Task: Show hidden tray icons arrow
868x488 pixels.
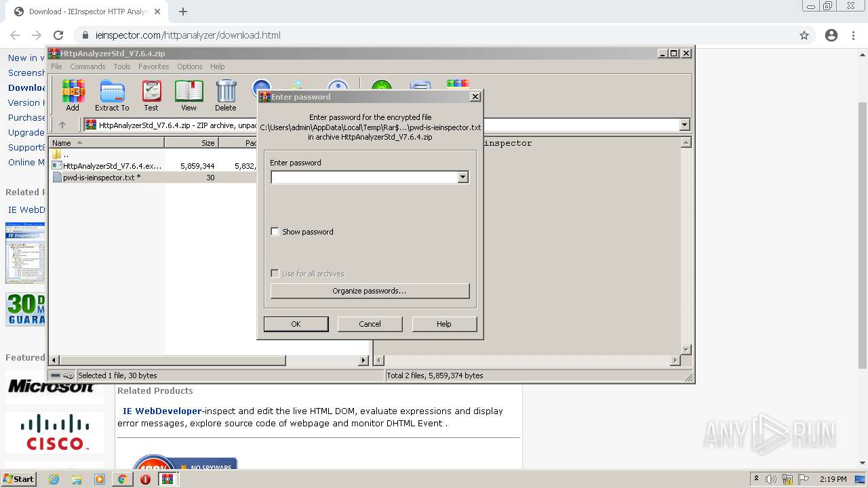Action: click(757, 479)
